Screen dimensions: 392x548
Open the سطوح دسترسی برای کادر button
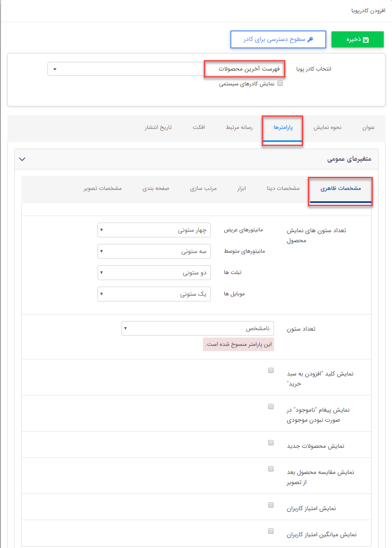pyautogui.click(x=278, y=39)
